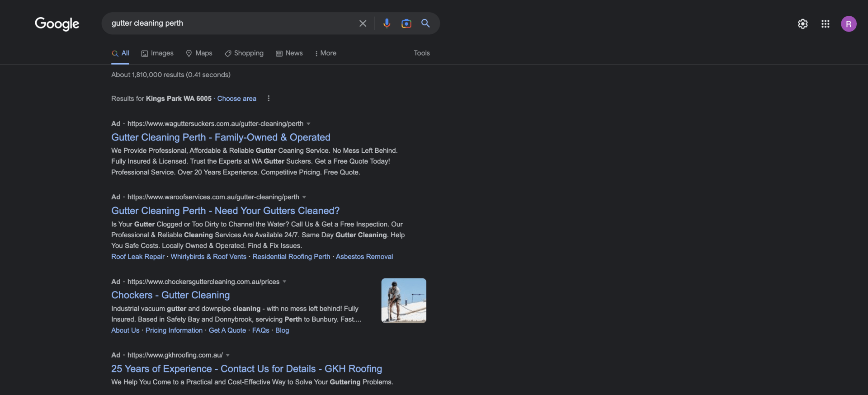Click the Whirlybirds & Roof Vents sitelink

tap(208, 257)
